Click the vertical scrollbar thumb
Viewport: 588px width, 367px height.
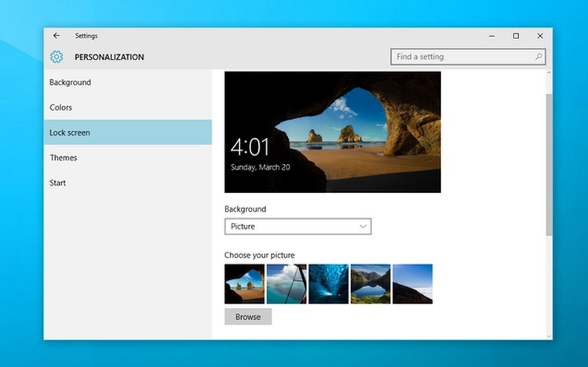click(549, 165)
